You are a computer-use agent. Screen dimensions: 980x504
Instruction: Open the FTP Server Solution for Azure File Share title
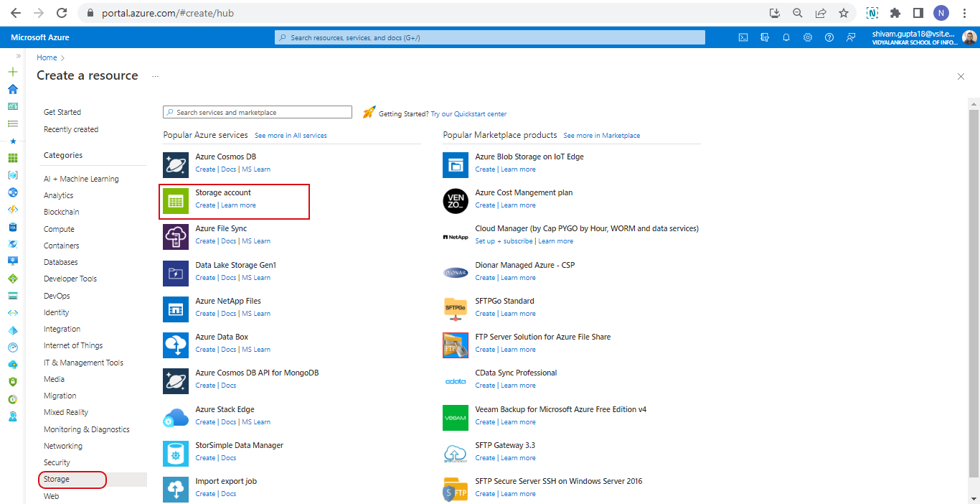(543, 337)
